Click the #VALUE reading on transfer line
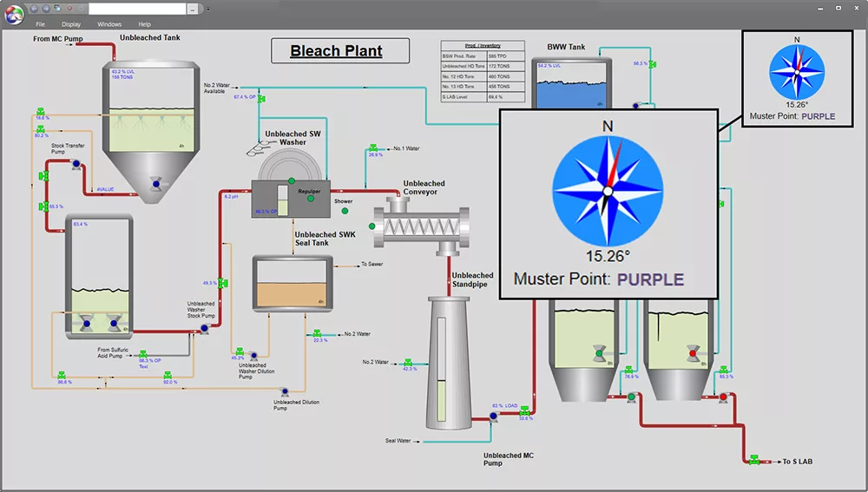The height and width of the screenshot is (492, 868). pyautogui.click(x=105, y=189)
